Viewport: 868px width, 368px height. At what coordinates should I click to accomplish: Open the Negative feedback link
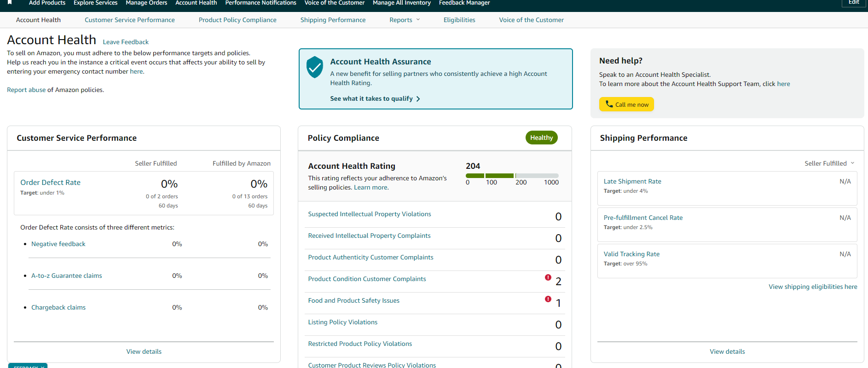58,244
